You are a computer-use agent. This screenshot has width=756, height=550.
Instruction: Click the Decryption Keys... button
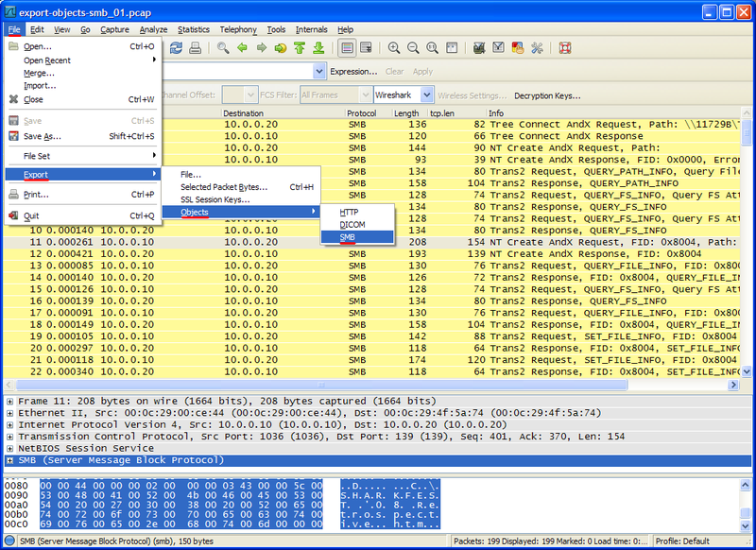point(547,95)
